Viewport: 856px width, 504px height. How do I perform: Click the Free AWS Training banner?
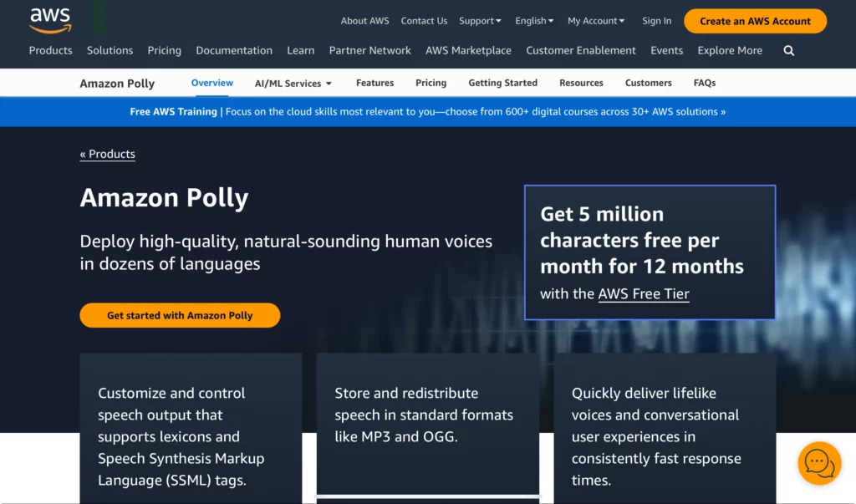[x=427, y=111]
